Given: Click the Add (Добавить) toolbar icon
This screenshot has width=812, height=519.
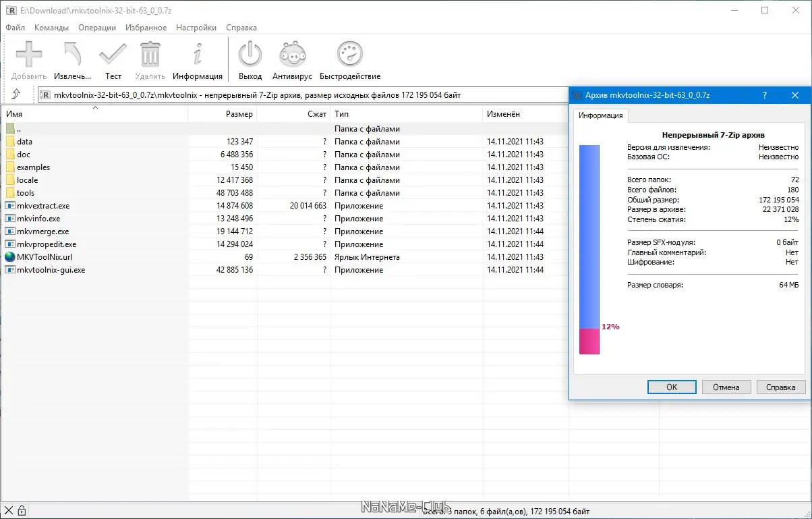Looking at the screenshot, I should click(29, 54).
